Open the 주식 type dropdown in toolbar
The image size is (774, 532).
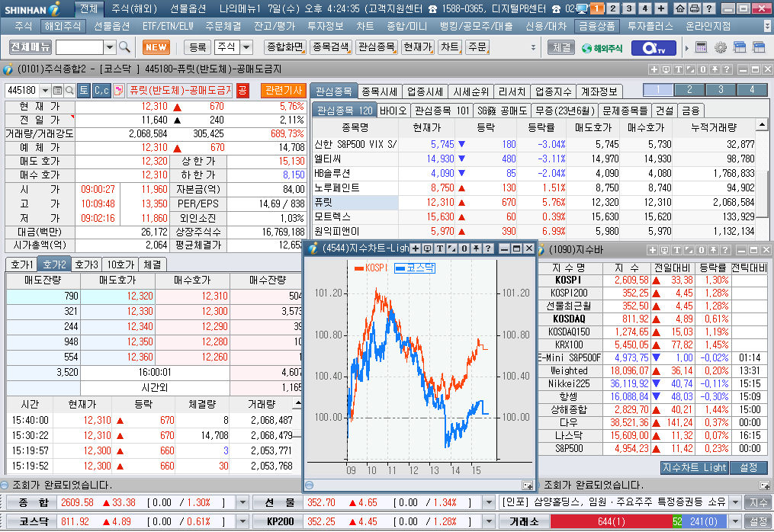(246, 47)
